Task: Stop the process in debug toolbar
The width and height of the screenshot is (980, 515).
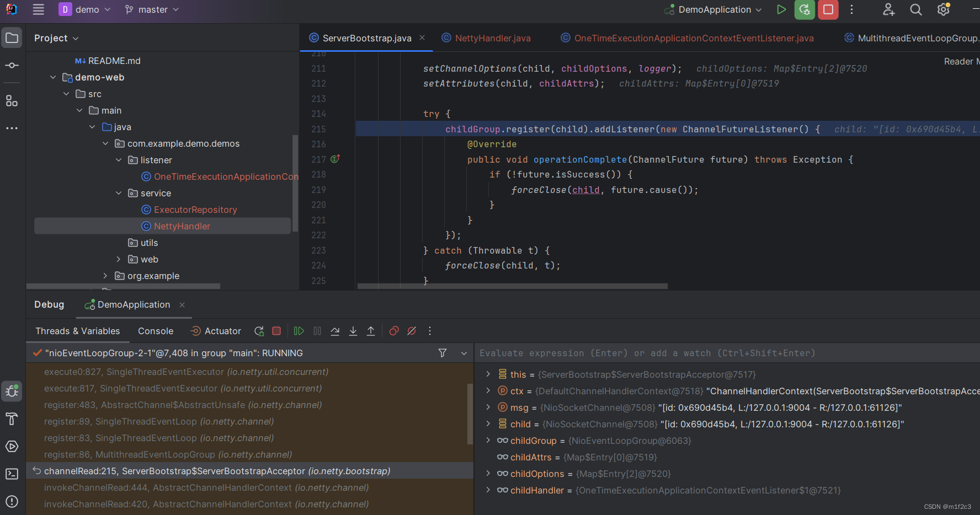Action: [276, 331]
